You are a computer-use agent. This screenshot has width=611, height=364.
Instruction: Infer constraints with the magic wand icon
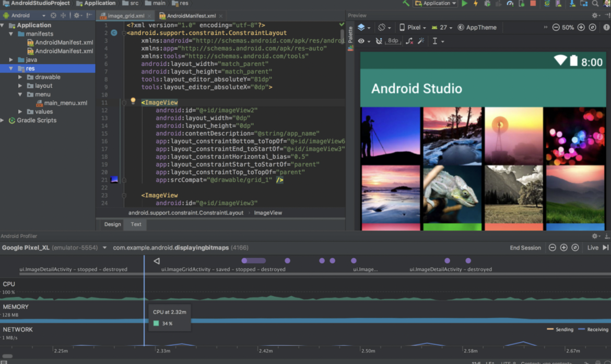421,40
